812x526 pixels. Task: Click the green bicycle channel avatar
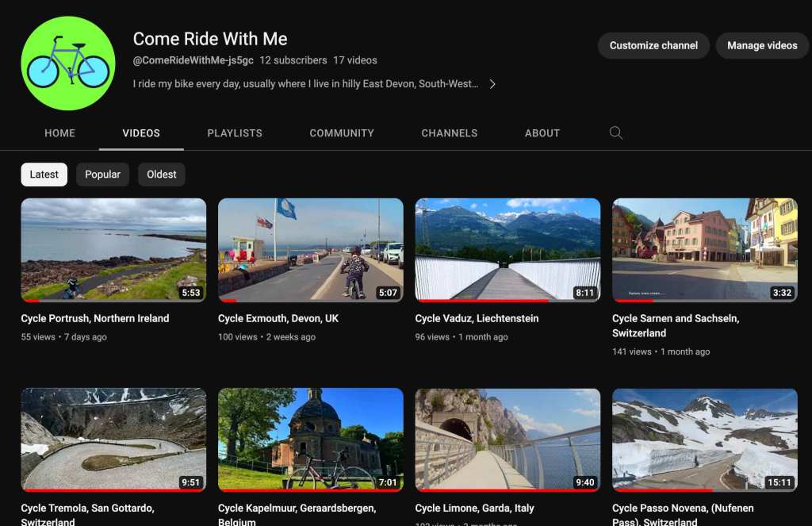68,63
